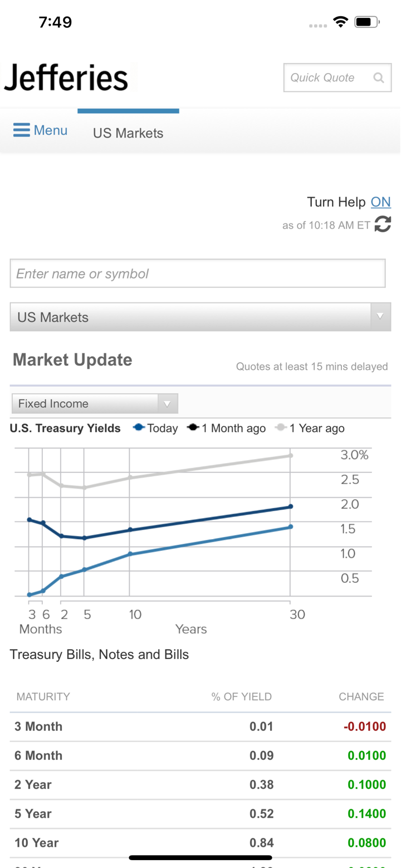
Task: Focus the Enter name or symbol field
Action: [x=198, y=274]
